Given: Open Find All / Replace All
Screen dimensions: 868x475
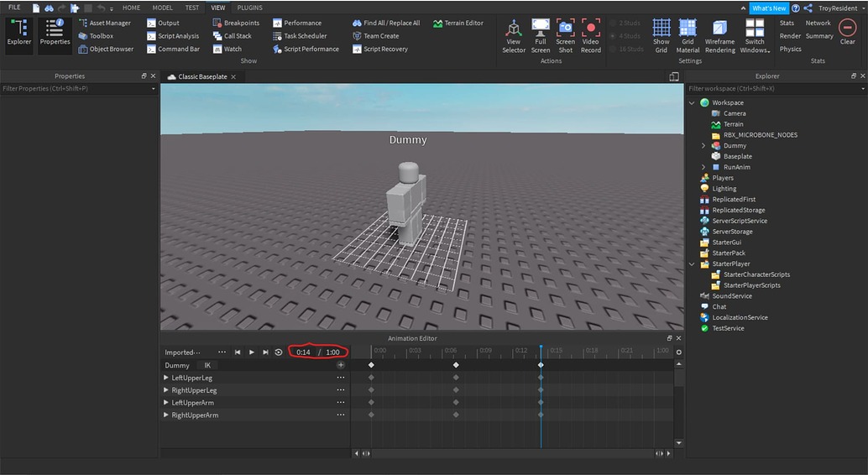Looking at the screenshot, I should click(x=386, y=23).
